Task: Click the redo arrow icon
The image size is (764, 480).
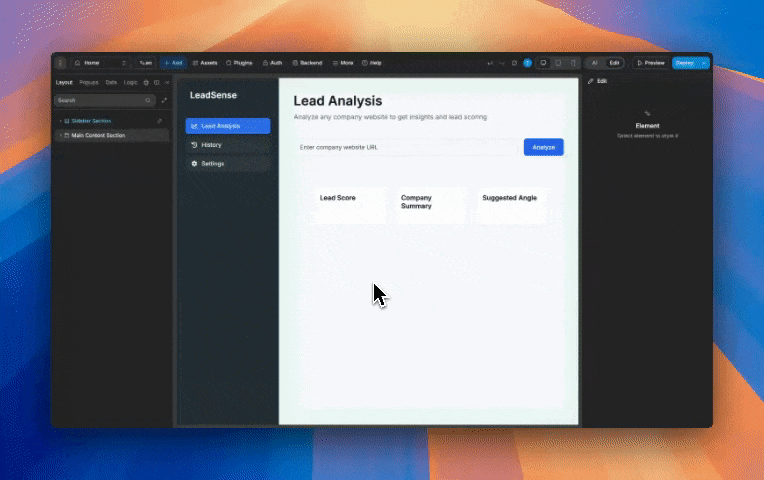Action: [x=501, y=63]
